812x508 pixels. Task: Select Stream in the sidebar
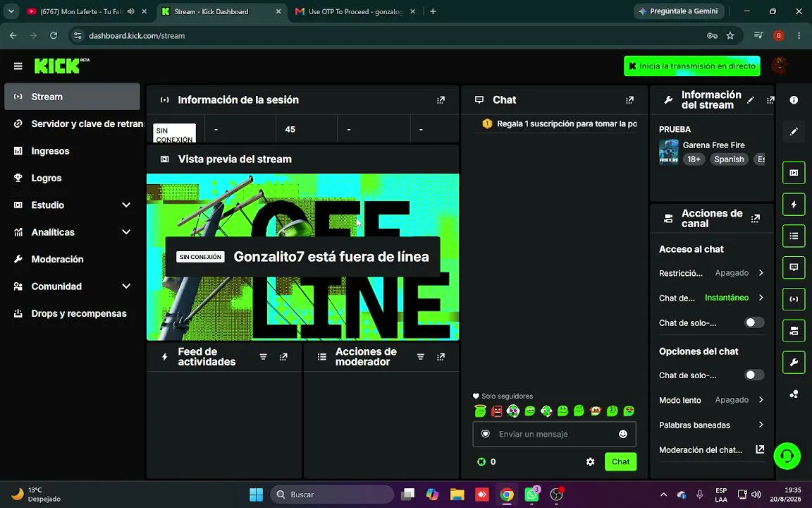72,97
